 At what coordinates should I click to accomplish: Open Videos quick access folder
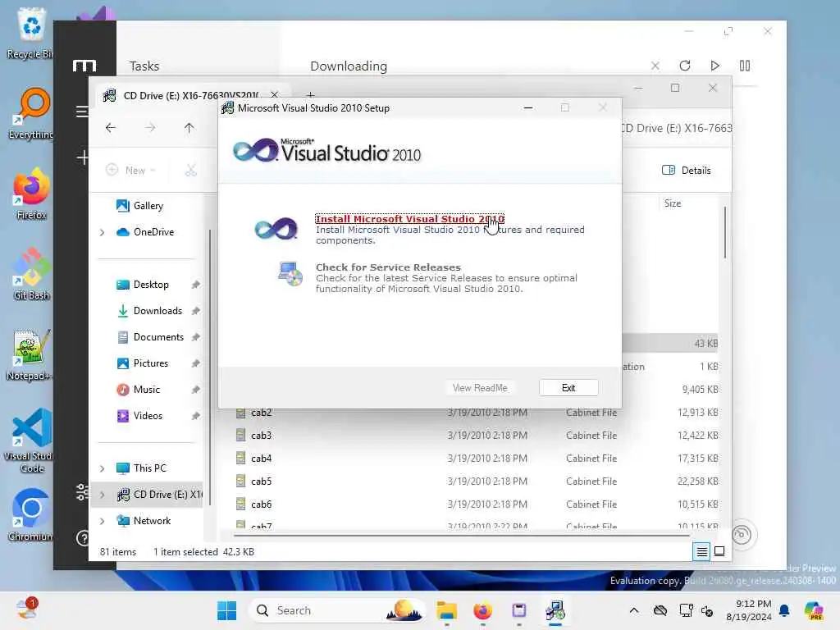pos(148,416)
